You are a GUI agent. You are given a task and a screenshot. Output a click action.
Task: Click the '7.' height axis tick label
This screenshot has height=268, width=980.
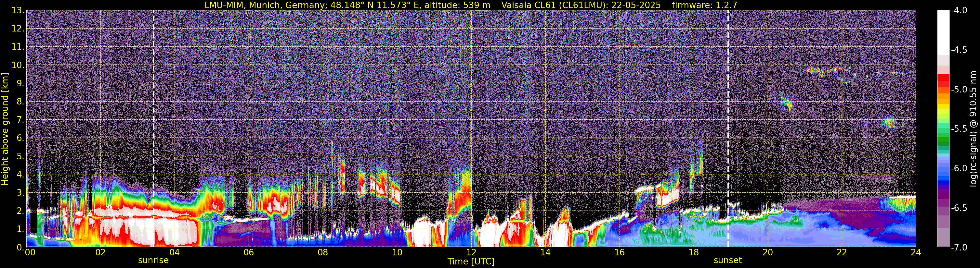20,120
